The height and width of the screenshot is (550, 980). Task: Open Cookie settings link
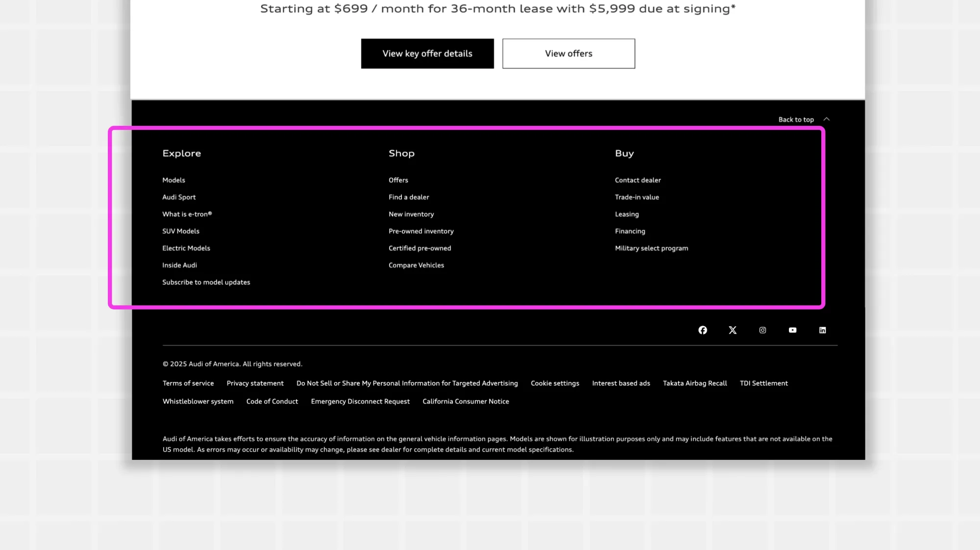[555, 383]
